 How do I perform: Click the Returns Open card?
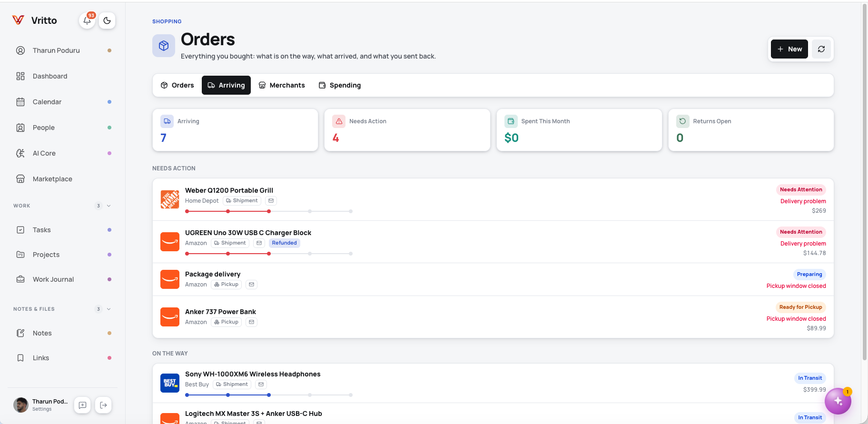click(x=751, y=130)
